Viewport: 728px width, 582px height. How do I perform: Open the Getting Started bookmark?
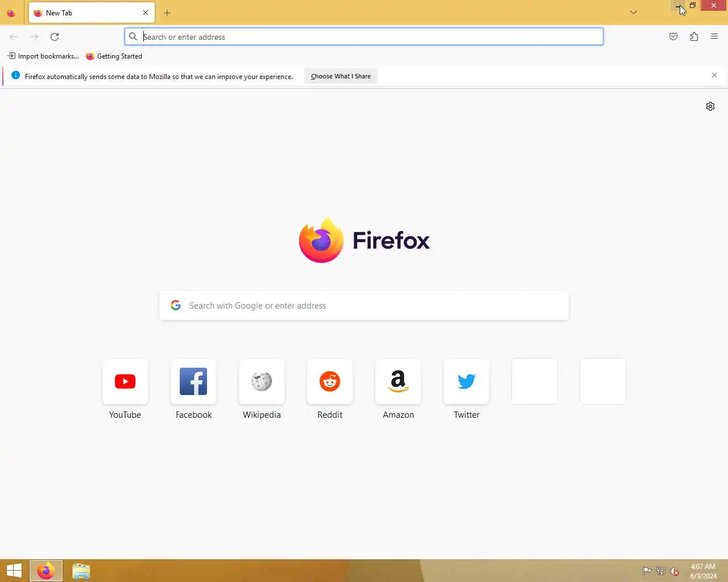click(114, 56)
